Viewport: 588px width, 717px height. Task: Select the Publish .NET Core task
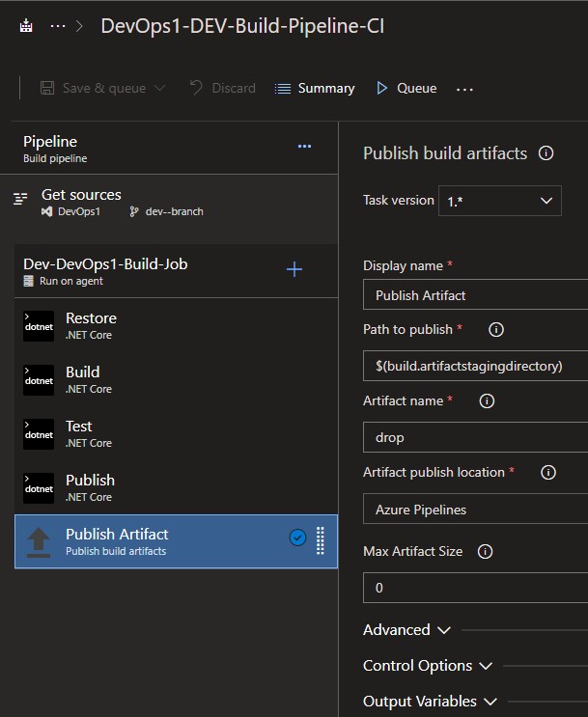click(176, 487)
